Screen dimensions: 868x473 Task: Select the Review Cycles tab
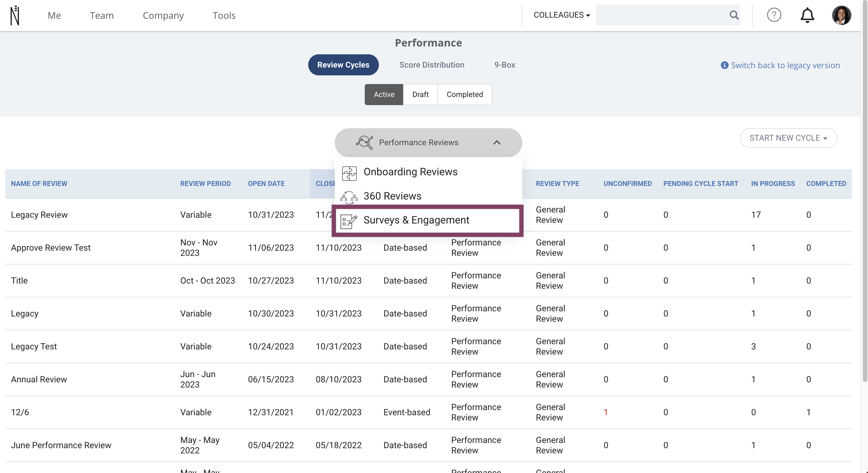click(343, 65)
